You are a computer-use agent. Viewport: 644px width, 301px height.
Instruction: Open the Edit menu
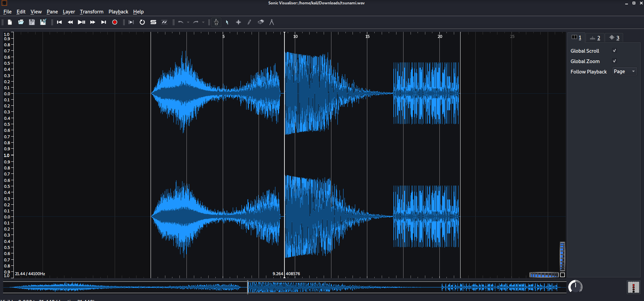click(x=21, y=12)
